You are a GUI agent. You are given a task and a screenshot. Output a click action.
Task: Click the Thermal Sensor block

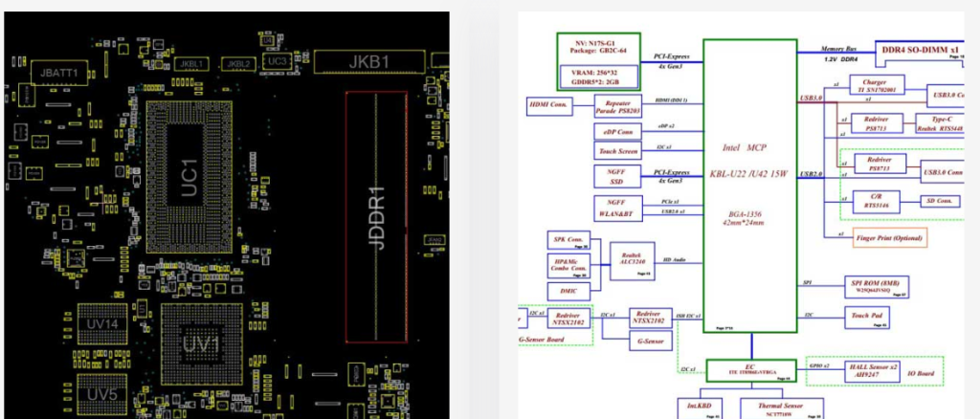pyautogui.click(x=782, y=408)
